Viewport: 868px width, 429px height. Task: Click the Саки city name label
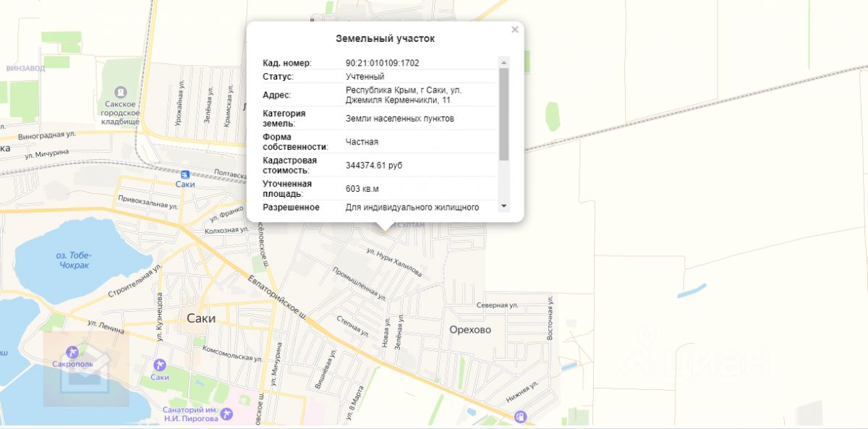(201, 318)
